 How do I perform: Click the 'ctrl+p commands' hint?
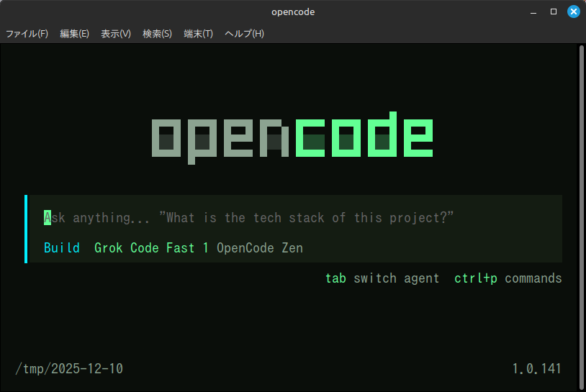point(508,278)
